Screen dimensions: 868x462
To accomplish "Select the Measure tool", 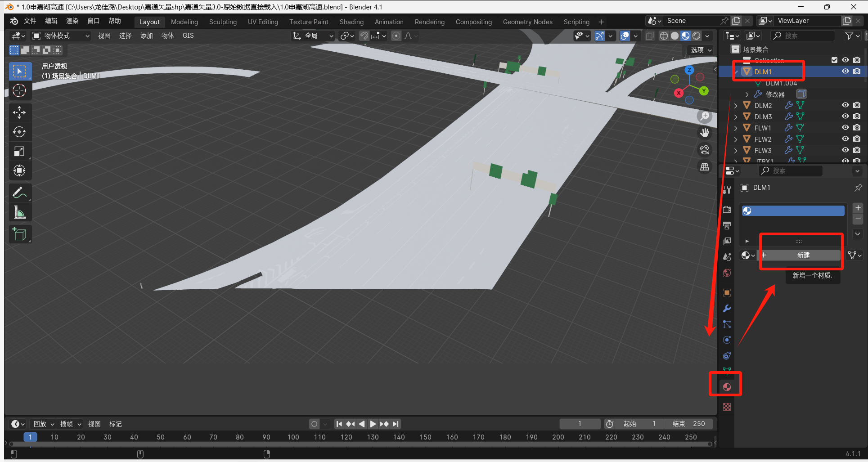I will 19,212.
